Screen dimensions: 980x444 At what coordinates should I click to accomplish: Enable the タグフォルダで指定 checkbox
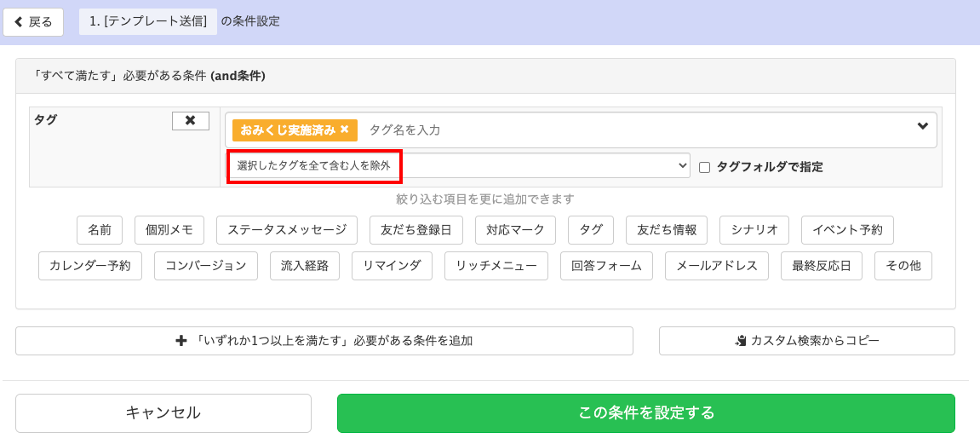pos(704,167)
